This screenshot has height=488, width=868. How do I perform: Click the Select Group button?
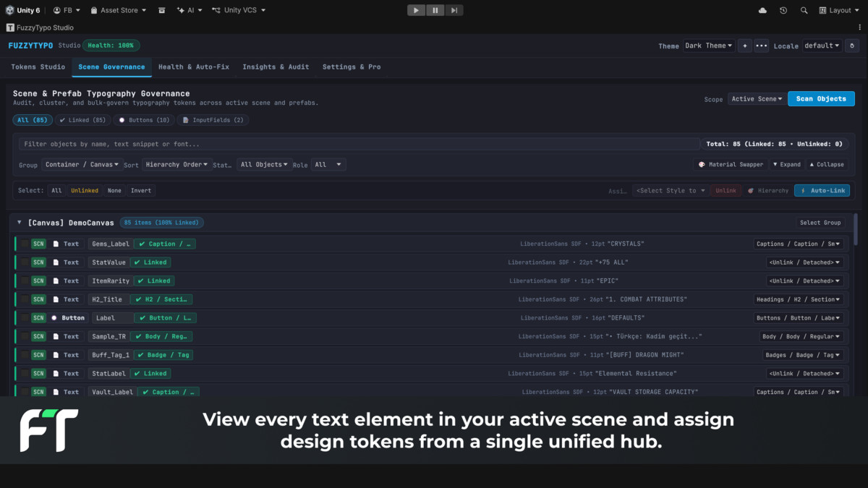pyautogui.click(x=820, y=223)
